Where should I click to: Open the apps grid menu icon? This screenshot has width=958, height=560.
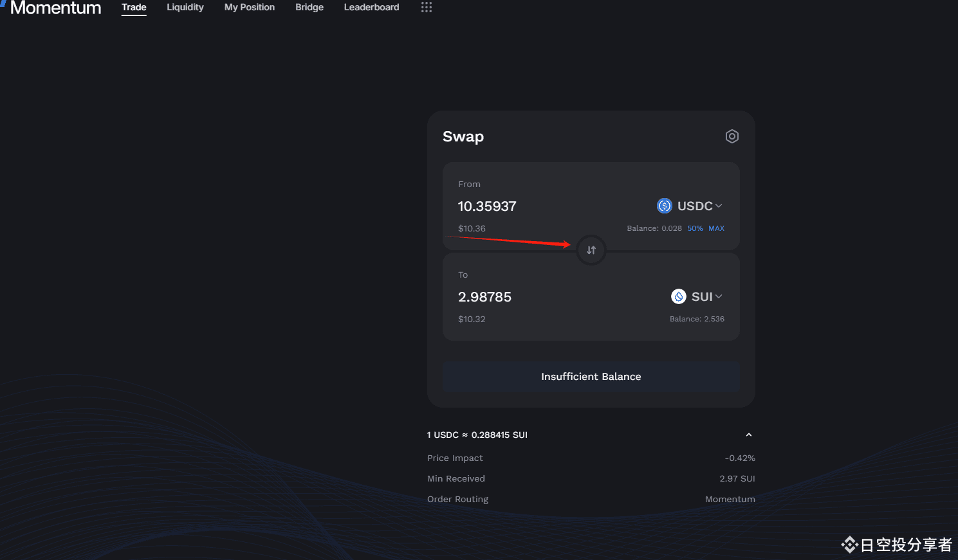point(426,7)
